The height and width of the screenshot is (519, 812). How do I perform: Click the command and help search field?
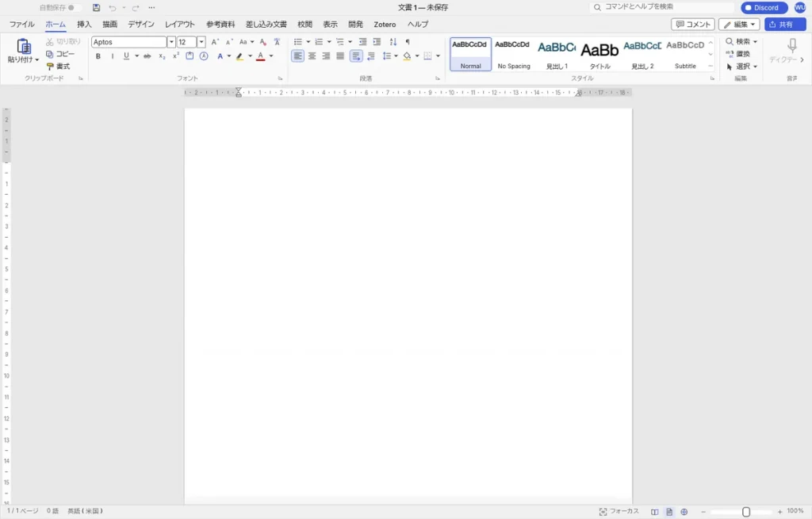pos(662,7)
